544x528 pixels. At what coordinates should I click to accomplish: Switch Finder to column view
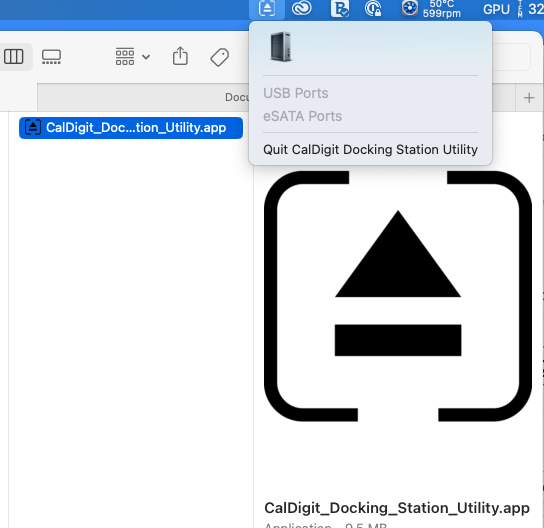(14, 57)
